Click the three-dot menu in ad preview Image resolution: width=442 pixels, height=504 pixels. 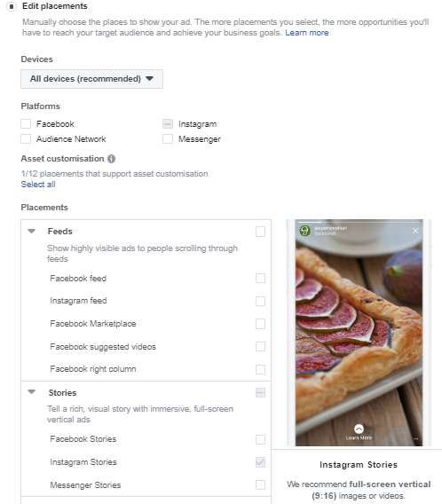pos(415,438)
